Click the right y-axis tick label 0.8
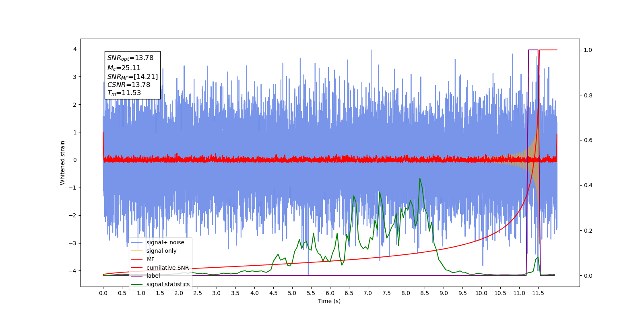This screenshot has height=322, width=644. pyautogui.click(x=588, y=95)
